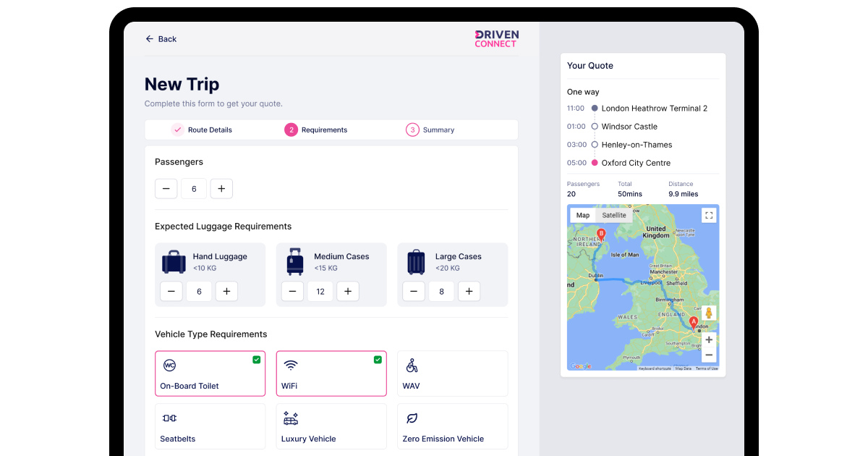Click the Heathrow filled route dot
Image resolution: width=868 pixels, height=456 pixels.
(x=595, y=109)
